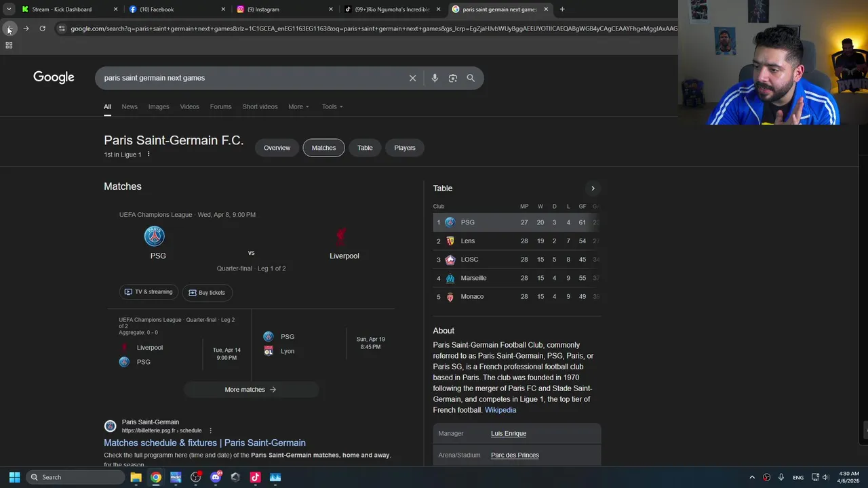Open the Parc des Princes link
The image size is (868, 488).
coord(515,455)
